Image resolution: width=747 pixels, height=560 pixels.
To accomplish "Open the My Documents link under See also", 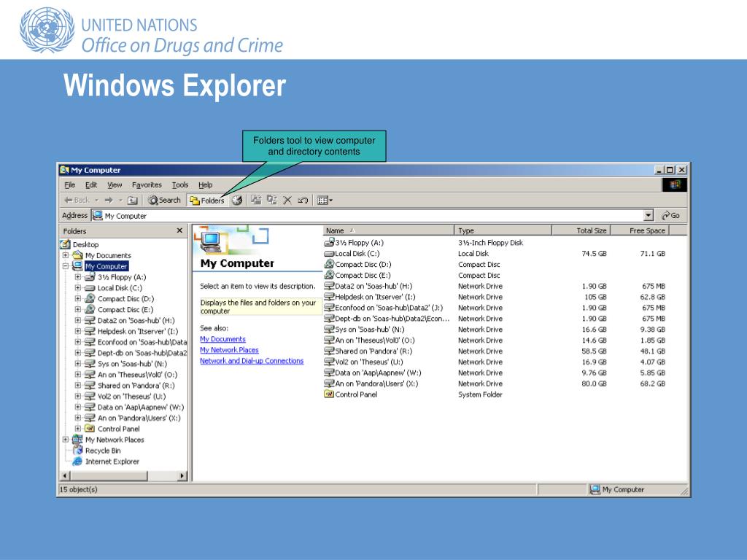I will [223, 339].
